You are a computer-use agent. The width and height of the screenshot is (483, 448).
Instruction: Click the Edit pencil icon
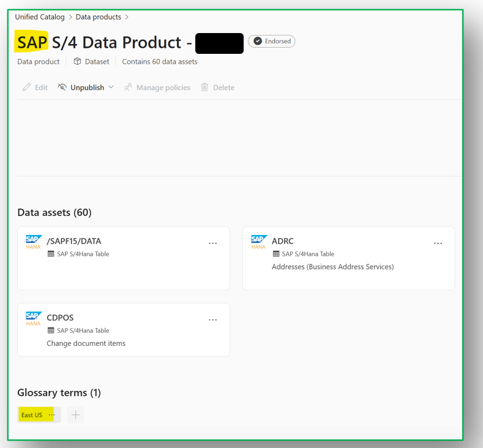(26, 88)
